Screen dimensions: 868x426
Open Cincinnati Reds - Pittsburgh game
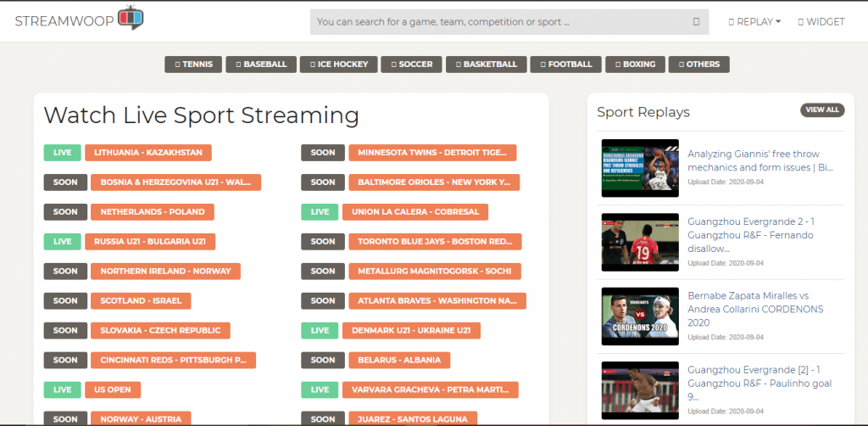(173, 360)
